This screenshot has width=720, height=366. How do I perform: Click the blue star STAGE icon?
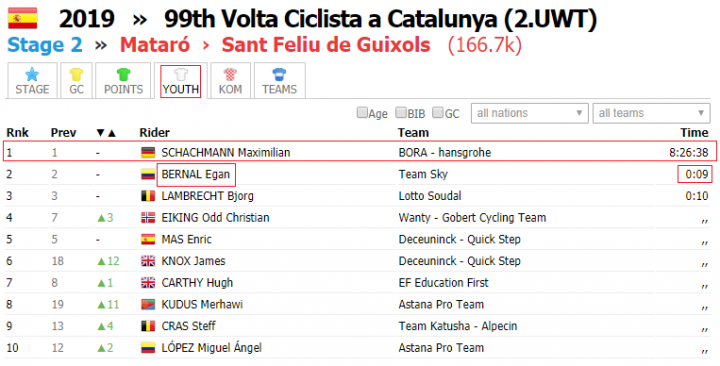pyautogui.click(x=32, y=74)
